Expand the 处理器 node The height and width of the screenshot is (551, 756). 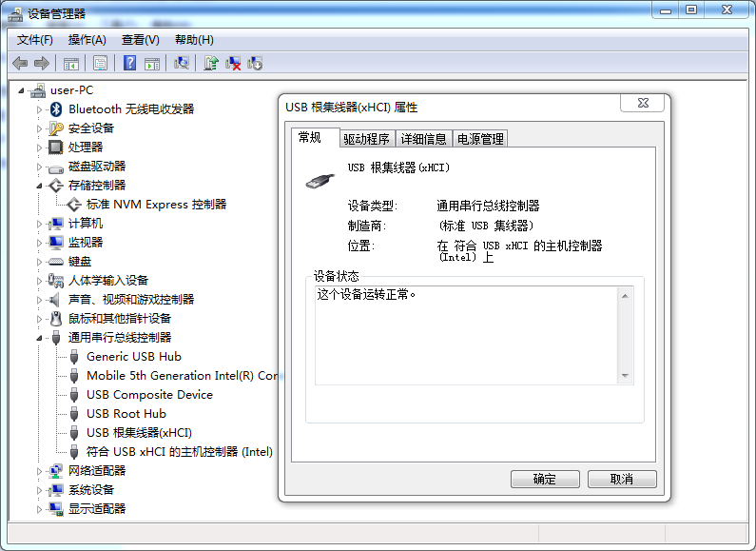point(40,148)
